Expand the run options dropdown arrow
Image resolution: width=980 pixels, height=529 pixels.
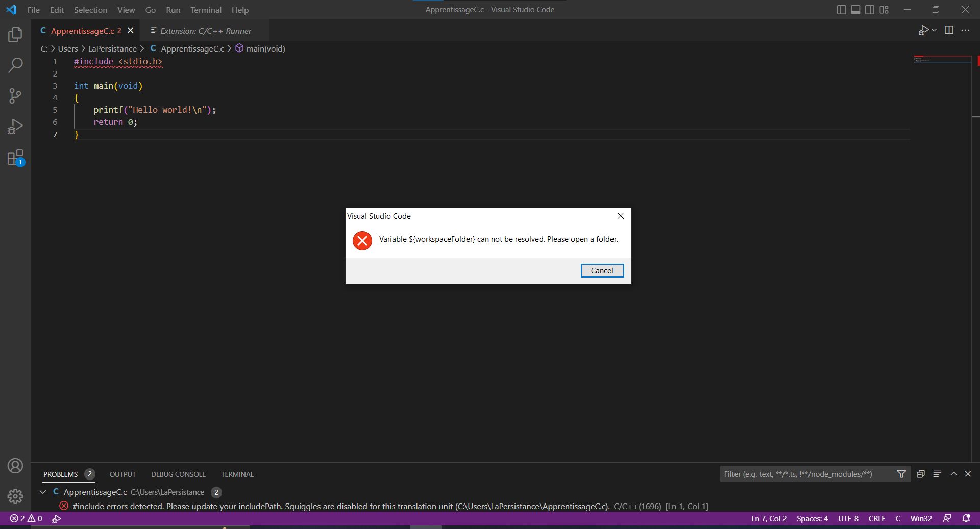934,31
